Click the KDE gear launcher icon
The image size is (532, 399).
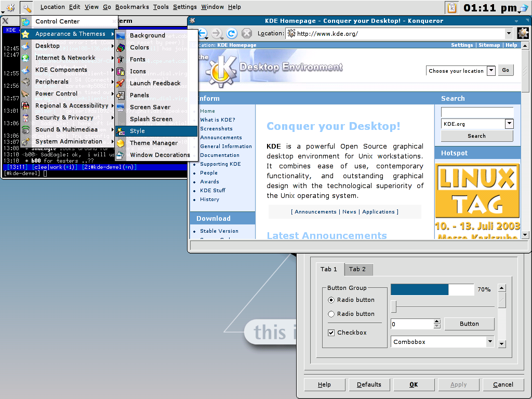click(x=10, y=7)
